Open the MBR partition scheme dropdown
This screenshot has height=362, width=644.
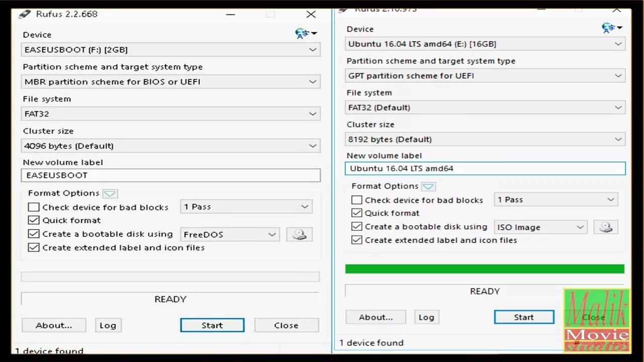(x=171, y=81)
